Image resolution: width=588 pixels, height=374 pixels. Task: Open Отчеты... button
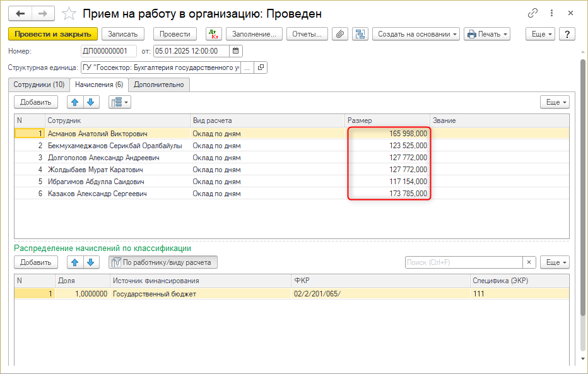[x=307, y=34]
